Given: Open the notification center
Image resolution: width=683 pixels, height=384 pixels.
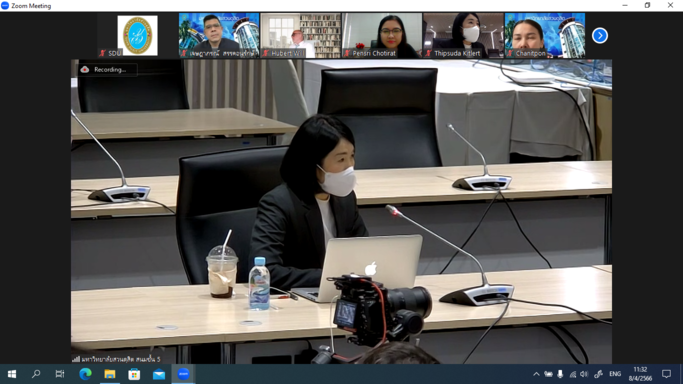Looking at the screenshot, I should coord(666,374).
